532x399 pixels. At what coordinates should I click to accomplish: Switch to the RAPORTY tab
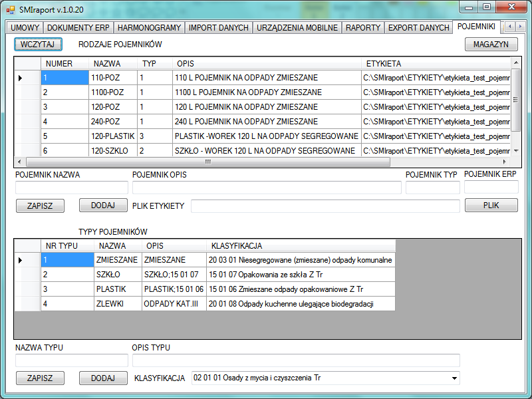click(363, 28)
